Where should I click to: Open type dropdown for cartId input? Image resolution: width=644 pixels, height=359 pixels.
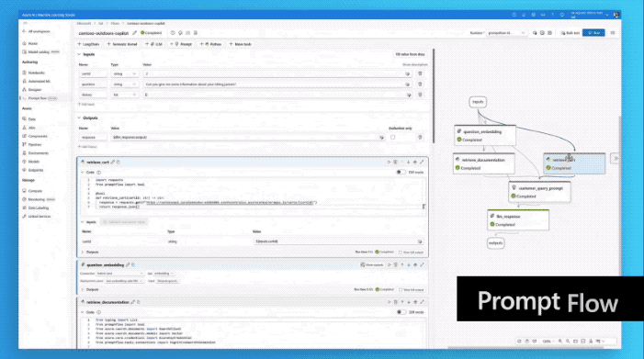tap(124, 73)
